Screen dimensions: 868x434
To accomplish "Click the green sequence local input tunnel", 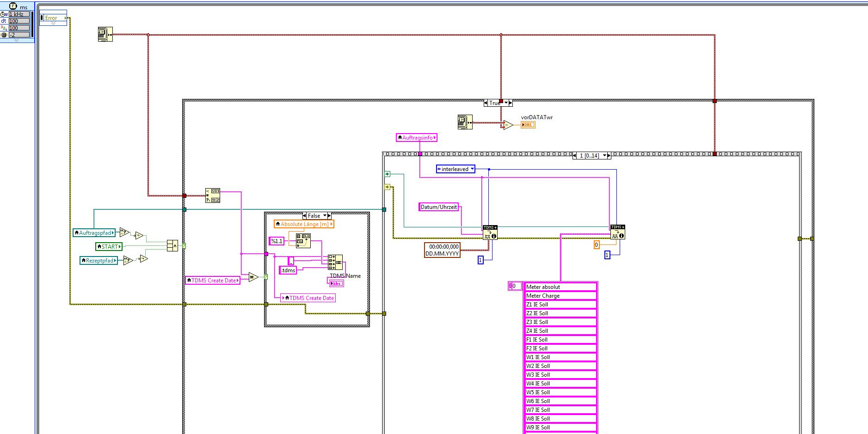I will pyautogui.click(x=387, y=174).
